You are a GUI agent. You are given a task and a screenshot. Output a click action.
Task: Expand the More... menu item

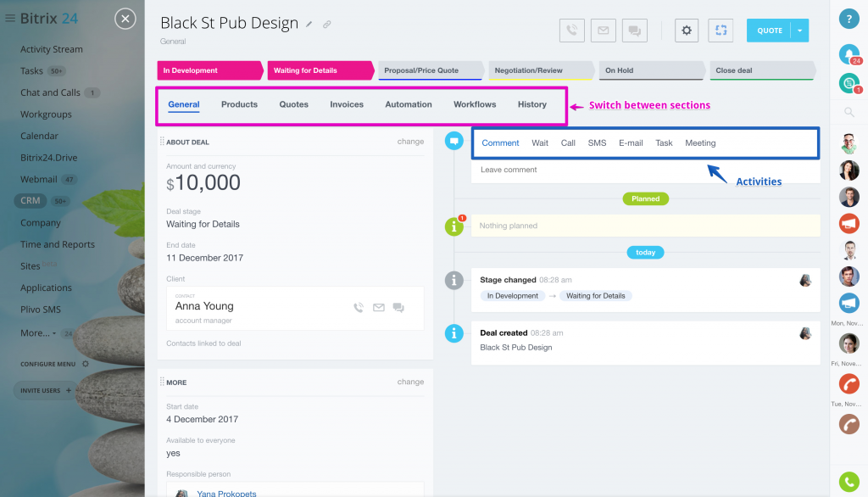(x=37, y=333)
